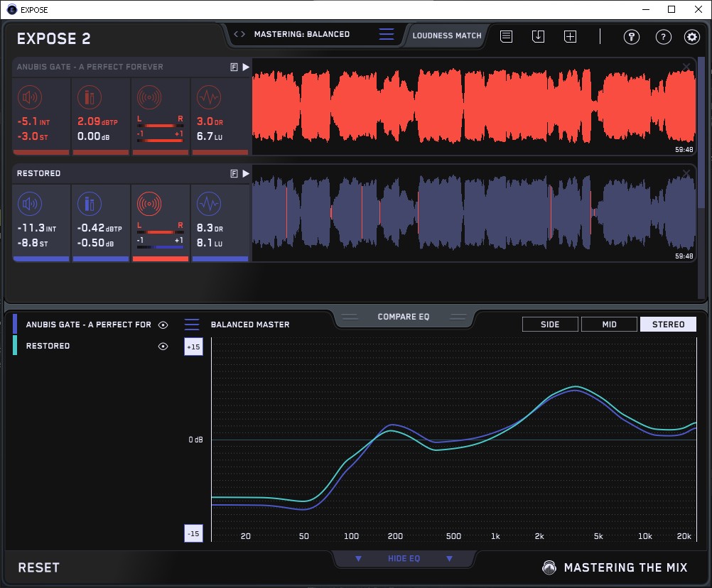Toggle the Loudness Match button

coord(447,36)
